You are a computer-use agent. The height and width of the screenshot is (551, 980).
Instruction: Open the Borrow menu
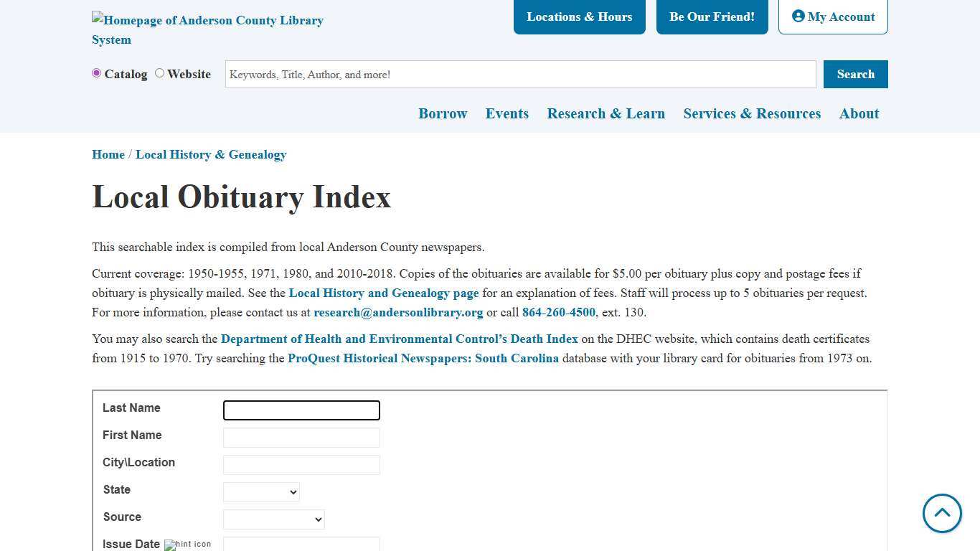coord(443,113)
